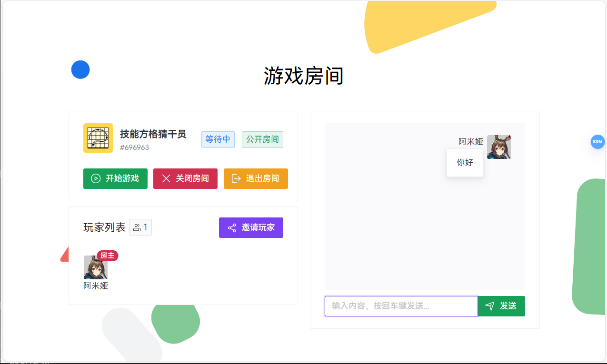Click the 等待中 status tag
The width and height of the screenshot is (607, 364).
point(218,139)
